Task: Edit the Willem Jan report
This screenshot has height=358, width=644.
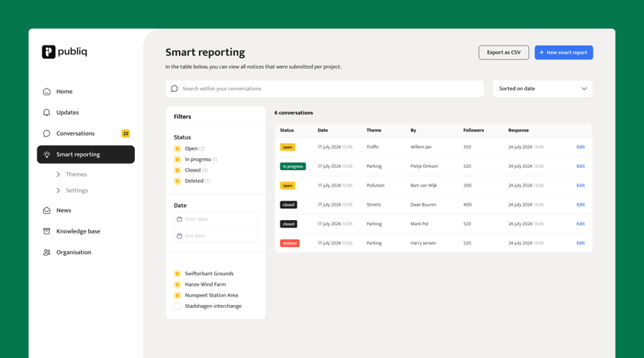Action: pyautogui.click(x=581, y=147)
